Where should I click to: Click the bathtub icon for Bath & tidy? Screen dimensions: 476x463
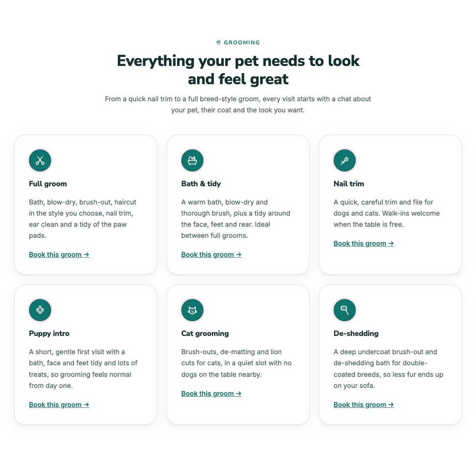click(192, 160)
